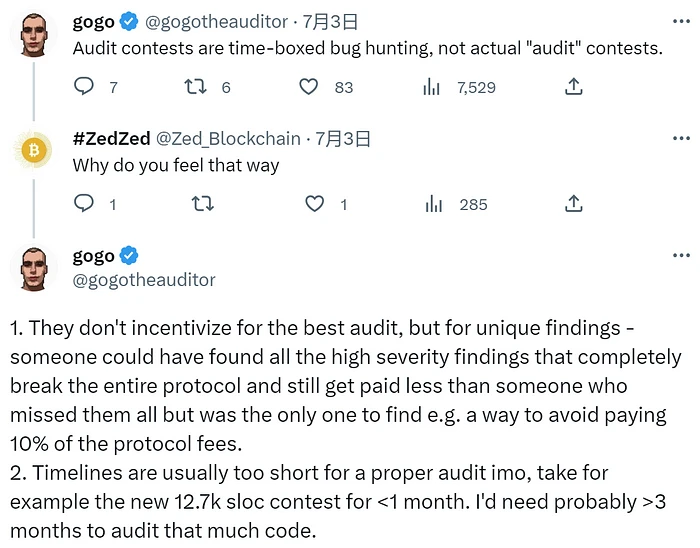Screen dimensions: 700x548
Task: Share ZedZed's tweet
Action: 574,204
